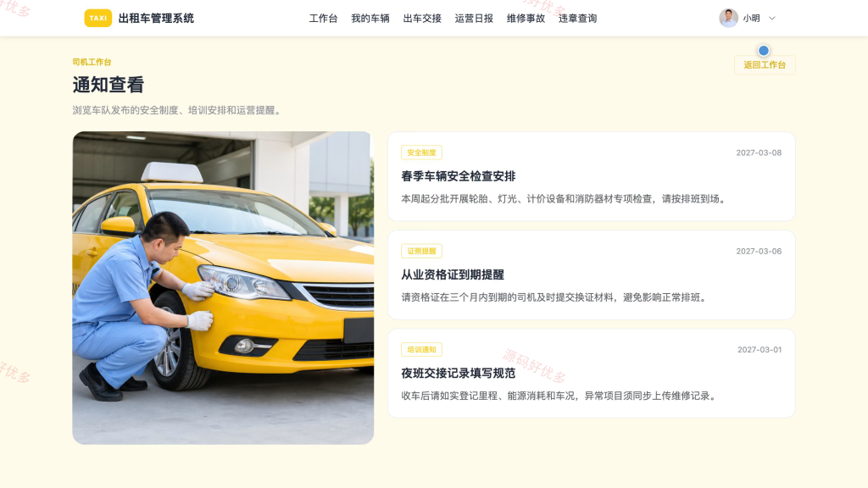The width and height of the screenshot is (868, 488).
Task: Open the notice titled 春季车辆安全检查安排
Action: coord(459,176)
